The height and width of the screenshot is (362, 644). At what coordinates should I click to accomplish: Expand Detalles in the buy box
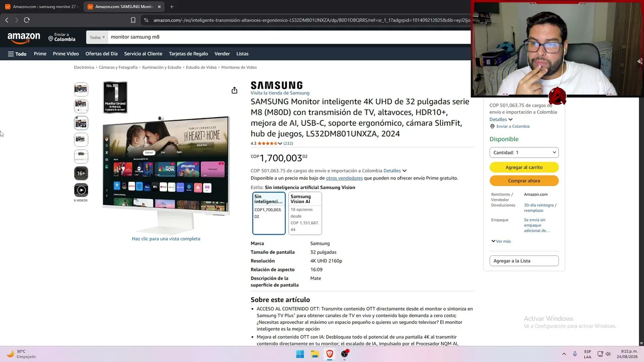(x=501, y=120)
